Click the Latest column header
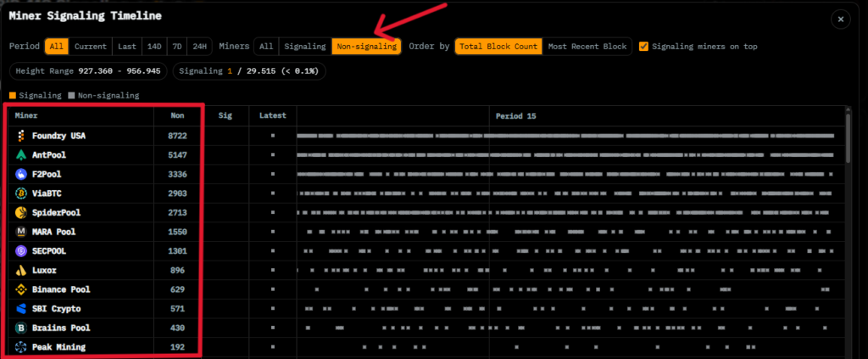Viewport: 868px width, 359px height. (x=272, y=115)
